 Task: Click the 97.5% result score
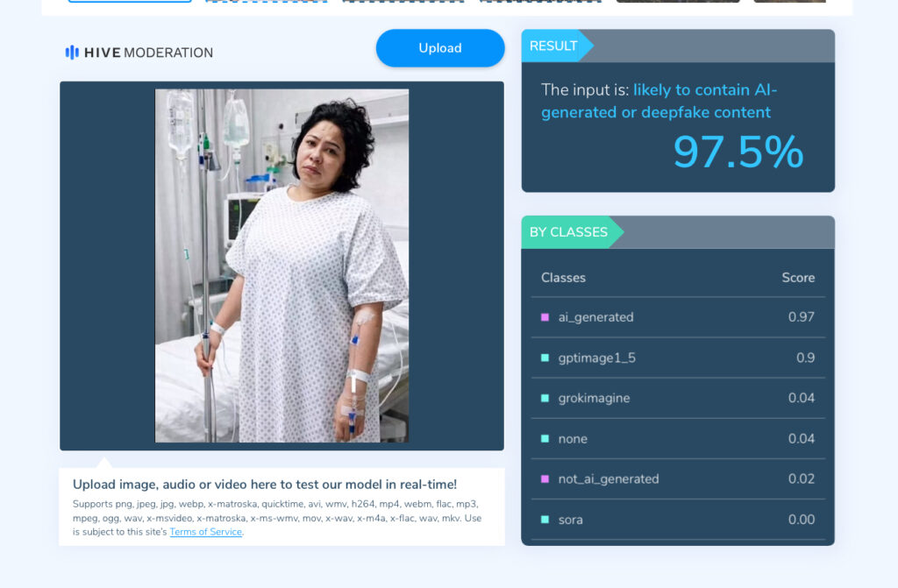click(738, 152)
